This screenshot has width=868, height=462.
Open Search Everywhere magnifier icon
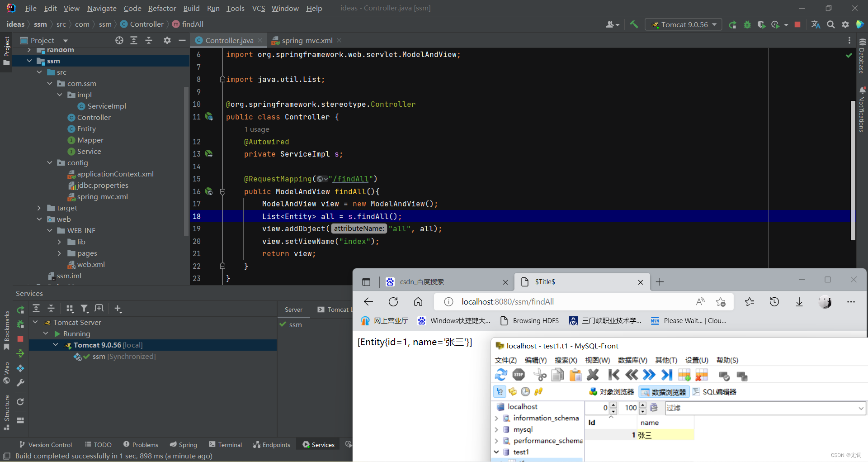click(830, 24)
